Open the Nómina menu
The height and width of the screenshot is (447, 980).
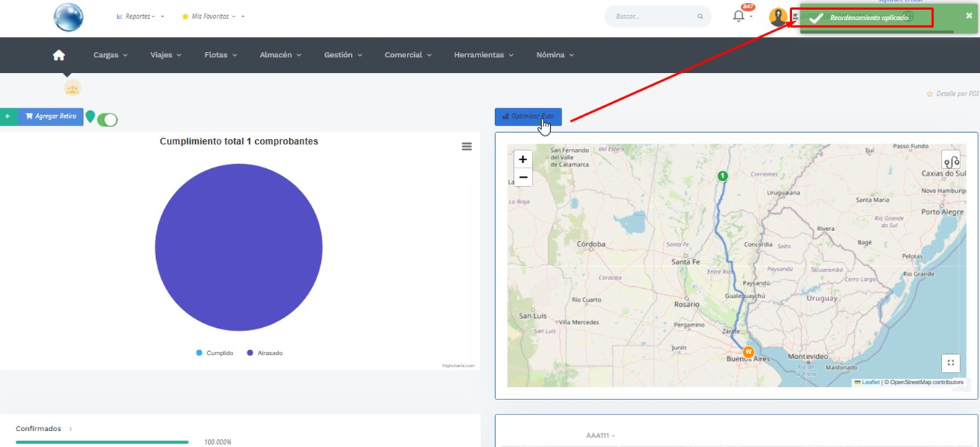click(x=555, y=55)
